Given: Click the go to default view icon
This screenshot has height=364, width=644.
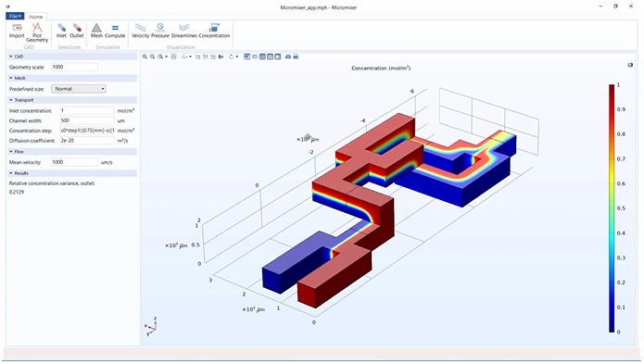Looking at the screenshot, I should point(183,56).
